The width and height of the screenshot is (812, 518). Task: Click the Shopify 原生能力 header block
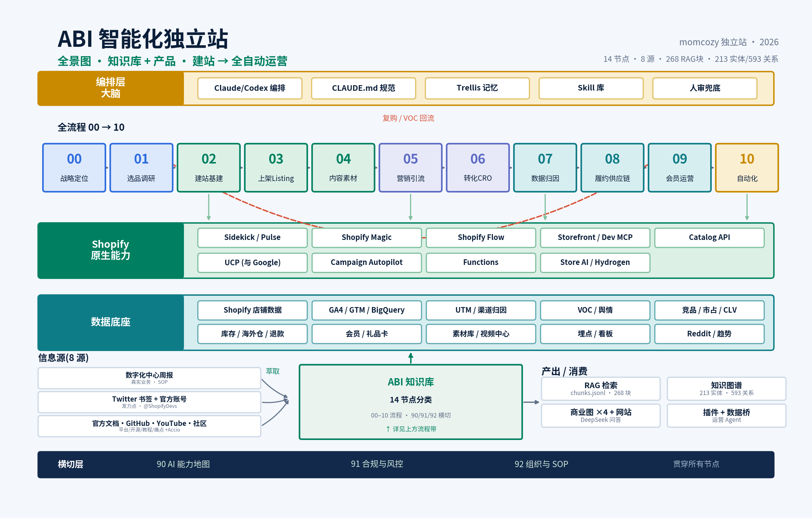tap(111, 250)
